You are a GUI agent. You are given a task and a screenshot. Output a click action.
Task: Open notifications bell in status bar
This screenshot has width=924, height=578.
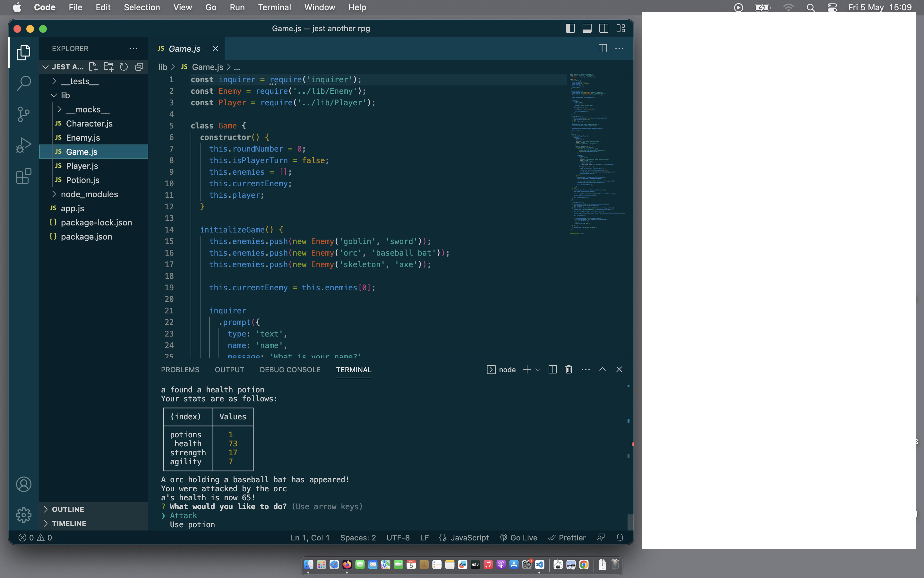[620, 538]
